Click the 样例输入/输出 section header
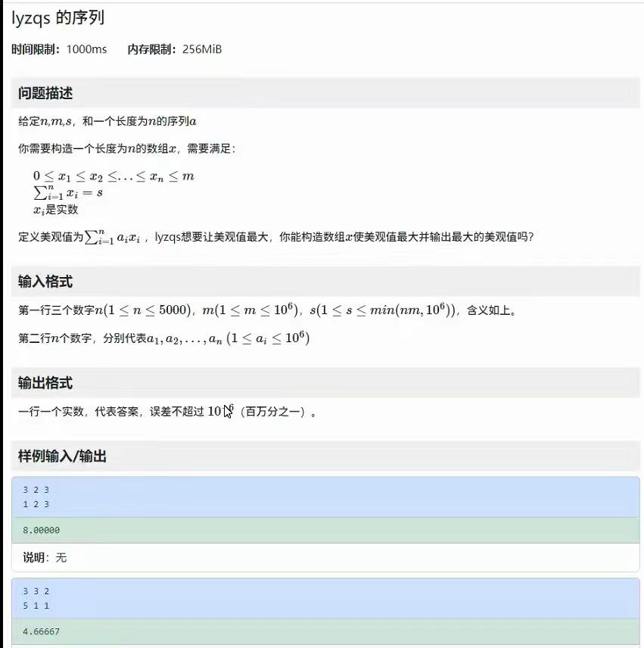The width and height of the screenshot is (644, 648). tap(325, 456)
